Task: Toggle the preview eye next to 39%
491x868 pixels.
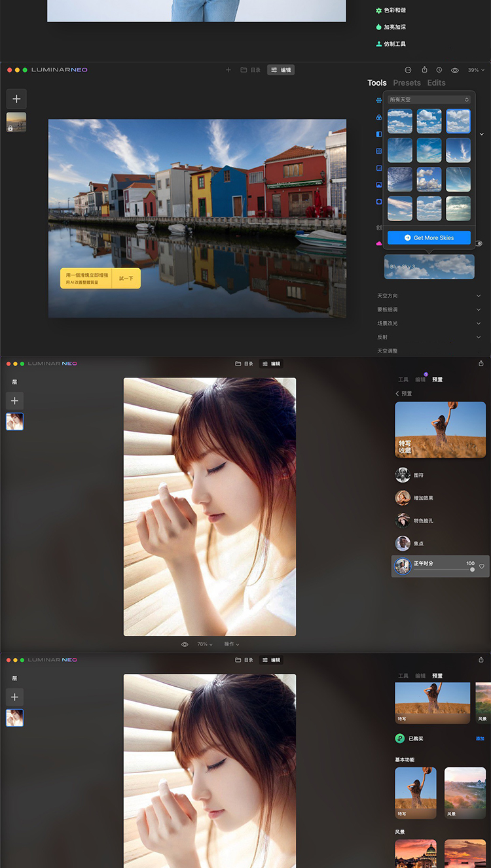Action: [x=455, y=70]
